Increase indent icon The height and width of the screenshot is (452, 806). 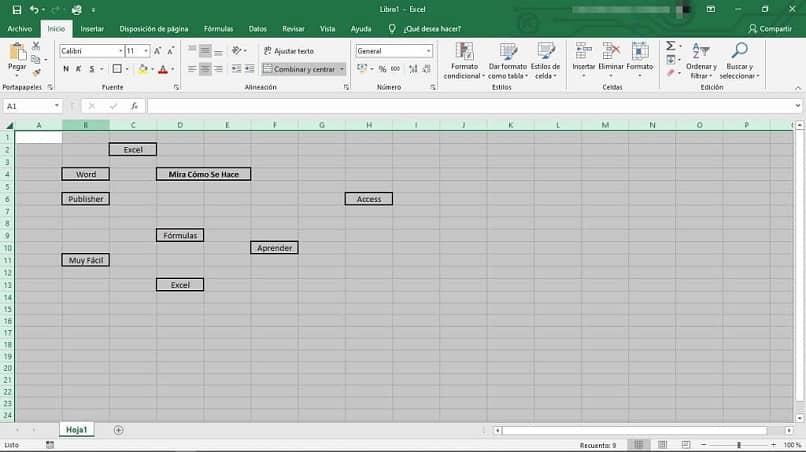(249, 69)
